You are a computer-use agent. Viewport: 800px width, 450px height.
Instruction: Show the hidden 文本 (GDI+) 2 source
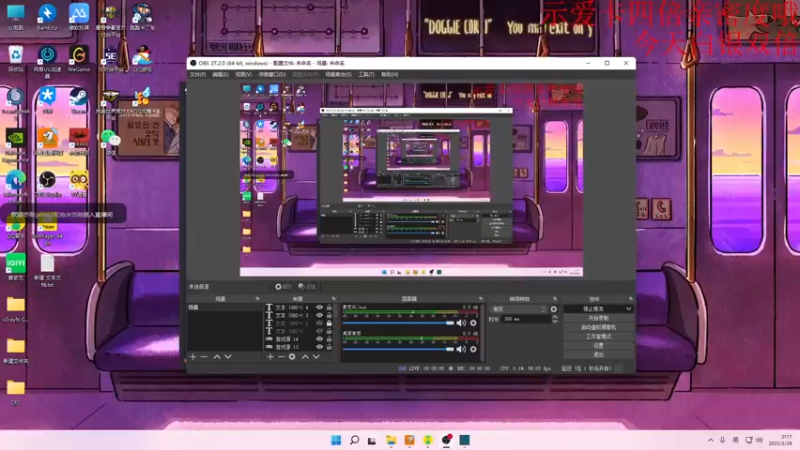pos(319,323)
